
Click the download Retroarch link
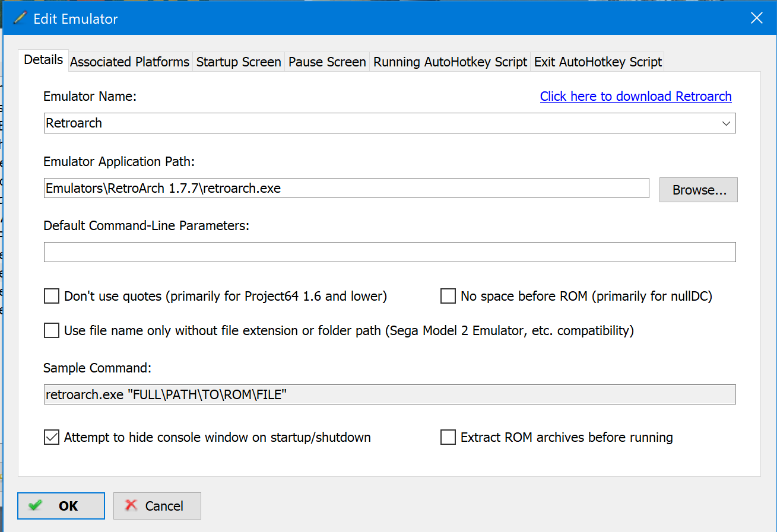(636, 96)
